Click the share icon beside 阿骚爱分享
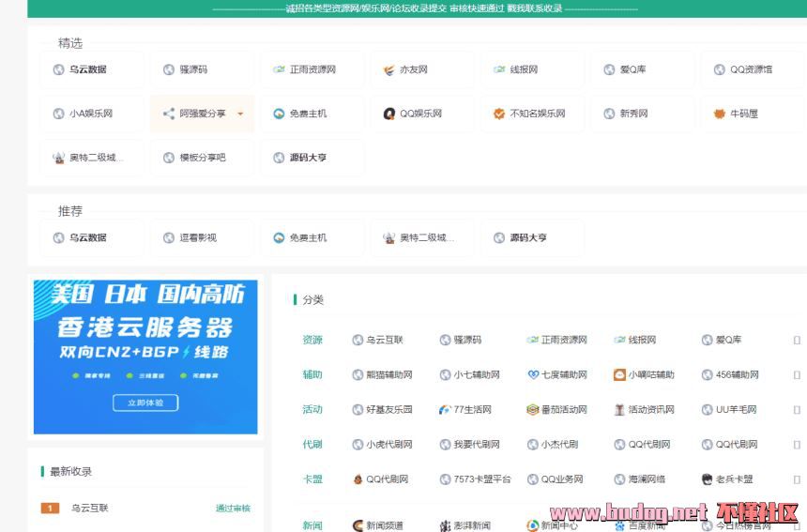This screenshot has height=532, width=807. click(x=169, y=114)
